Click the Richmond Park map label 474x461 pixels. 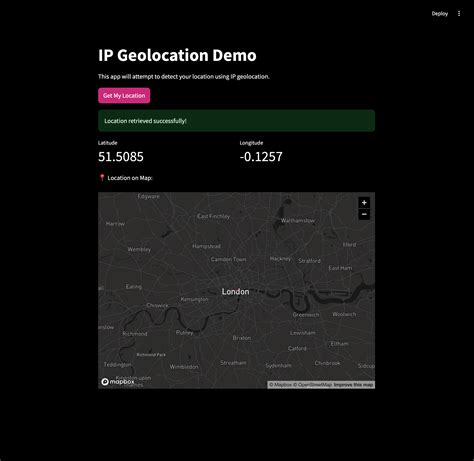[x=151, y=355]
